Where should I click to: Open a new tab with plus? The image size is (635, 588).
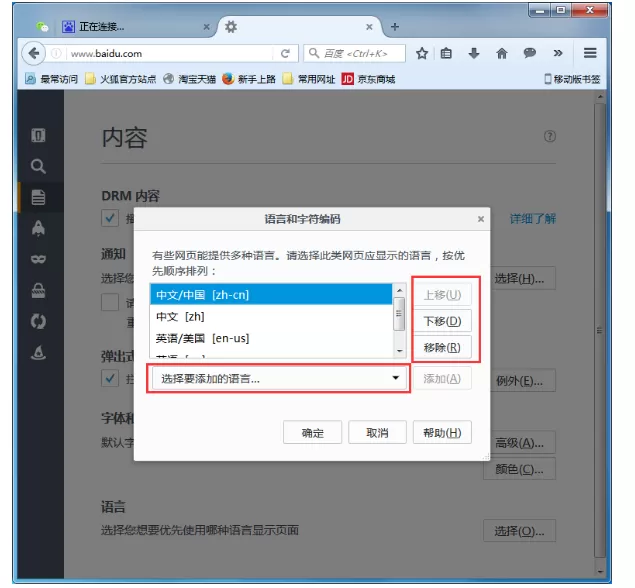point(395,27)
